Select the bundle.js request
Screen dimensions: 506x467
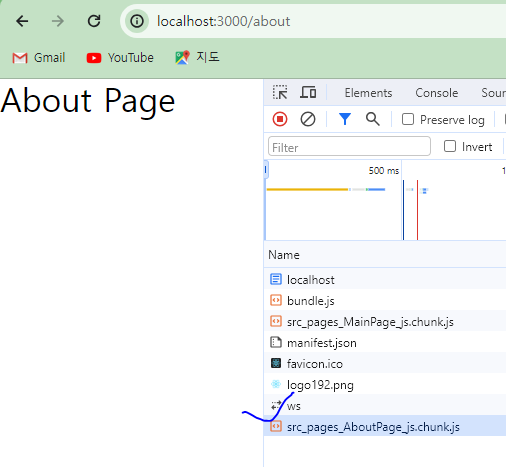(385, 301)
